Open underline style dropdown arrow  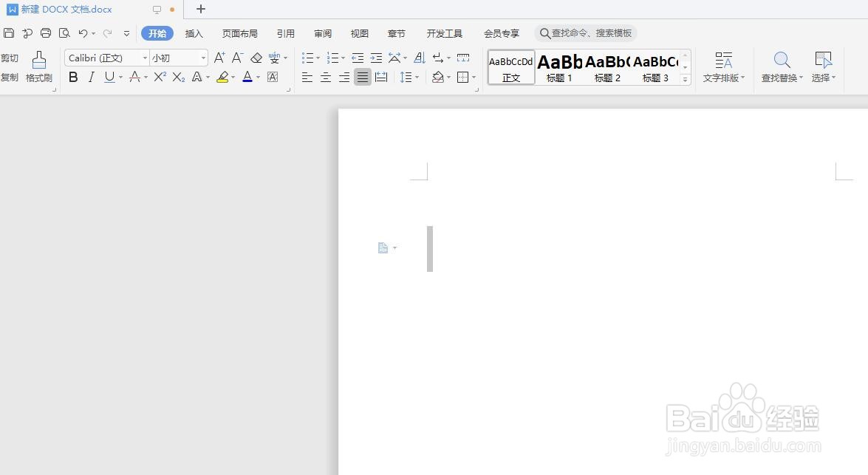click(120, 78)
